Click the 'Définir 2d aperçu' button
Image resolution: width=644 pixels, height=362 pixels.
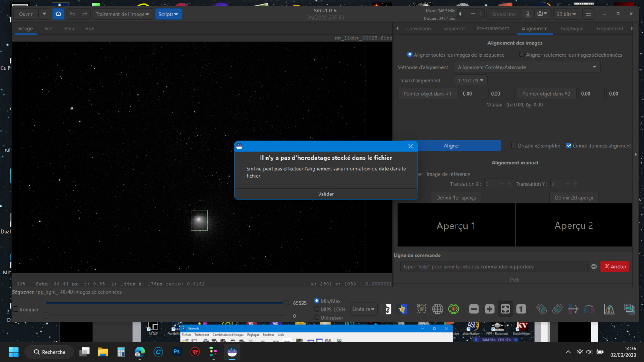(574, 198)
